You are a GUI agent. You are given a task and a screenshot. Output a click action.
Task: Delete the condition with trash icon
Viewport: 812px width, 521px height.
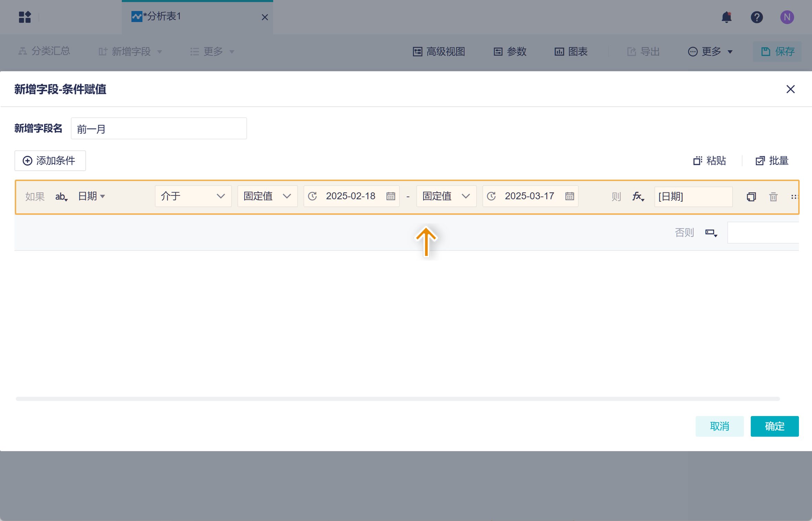[773, 197]
